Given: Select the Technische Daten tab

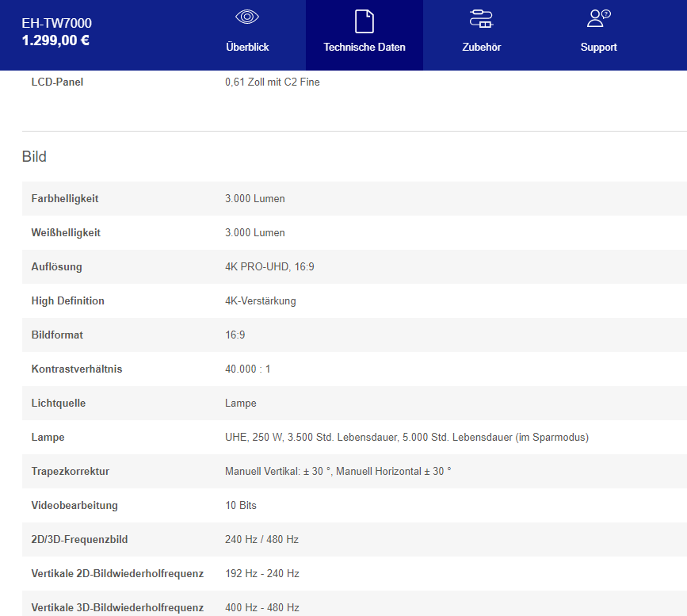Looking at the screenshot, I should click(x=364, y=35).
